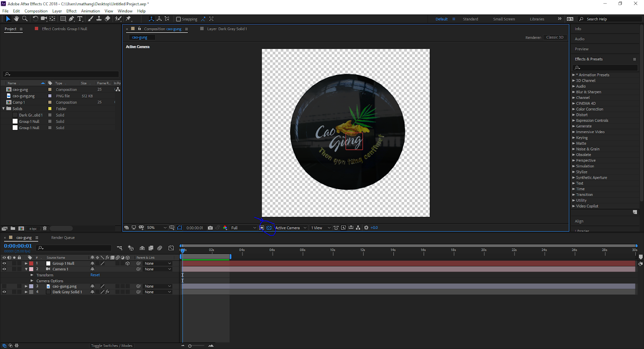Click the Reset link for Transform
Image resolution: width=644 pixels, height=349 pixels.
pyautogui.click(x=95, y=275)
